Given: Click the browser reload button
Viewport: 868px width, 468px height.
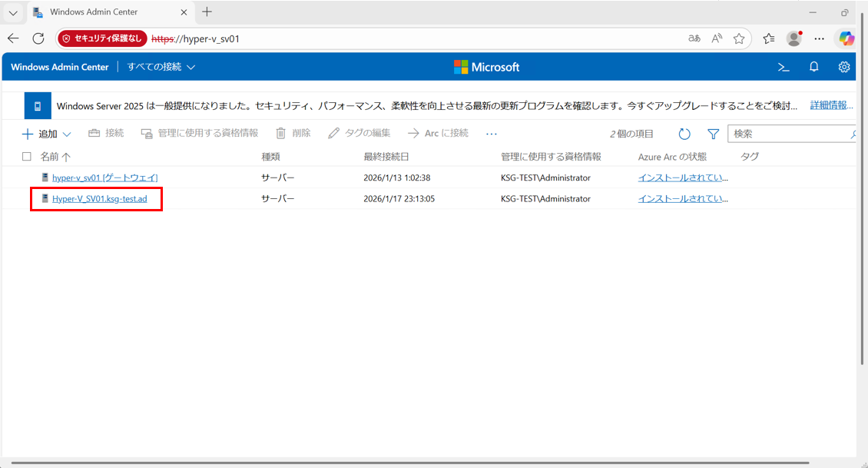Looking at the screenshot, I should (x=38, y=38).
